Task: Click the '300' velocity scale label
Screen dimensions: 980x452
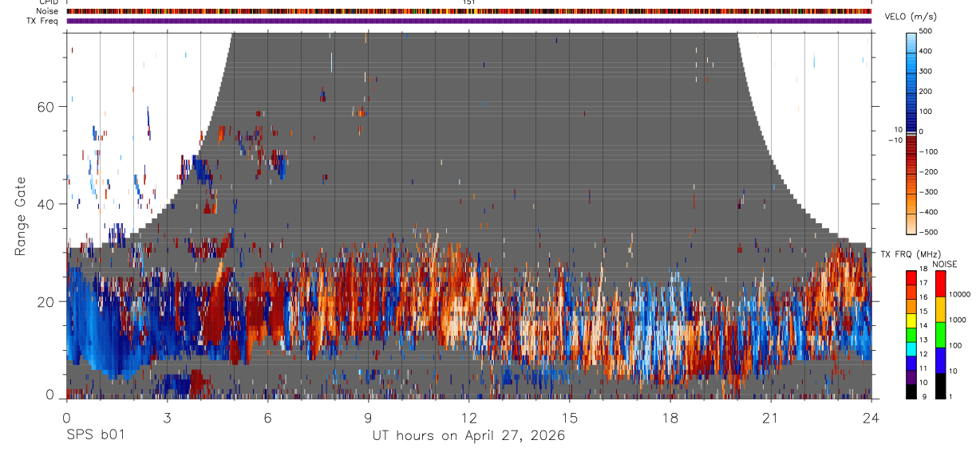Action: point(926,71)
